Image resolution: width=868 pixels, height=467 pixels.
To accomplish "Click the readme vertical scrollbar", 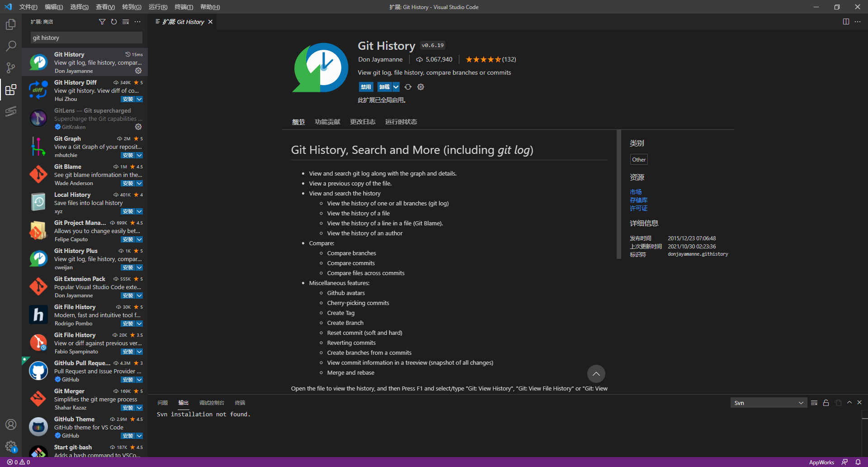I will 618,195.
